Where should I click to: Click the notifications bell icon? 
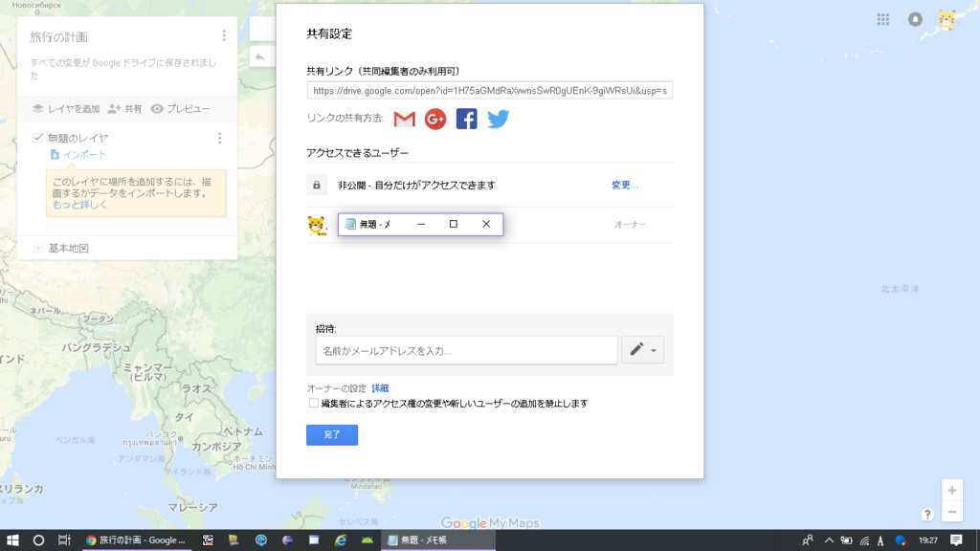[916, 18]
